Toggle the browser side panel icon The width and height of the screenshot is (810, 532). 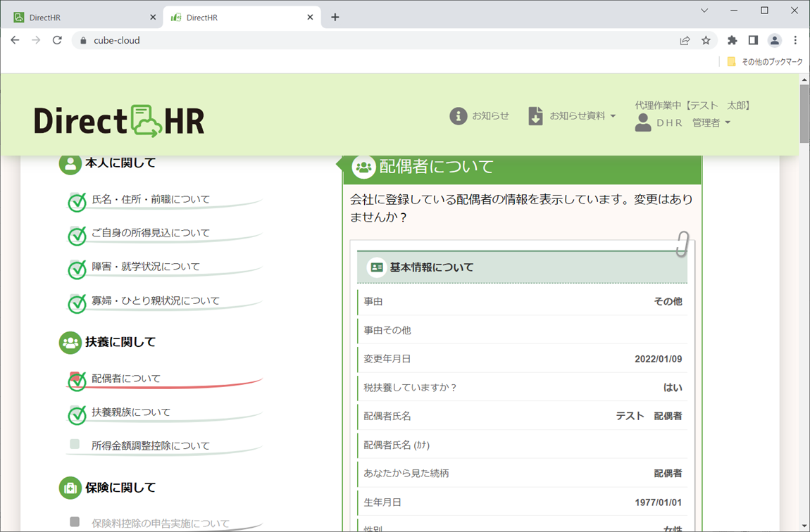pos(753,40)
